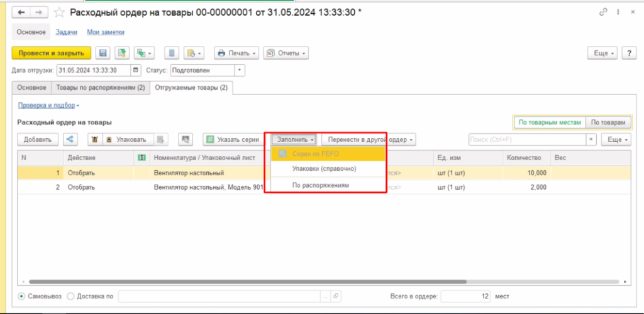
Task: Open the calendar picker for the shipment date
Action: click(136, 71)
